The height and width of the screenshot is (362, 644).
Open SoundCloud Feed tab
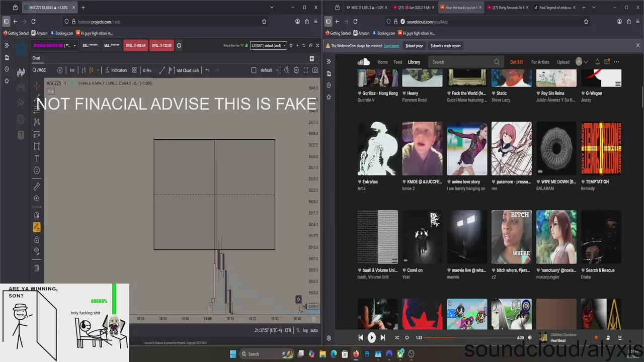(398, 62)
